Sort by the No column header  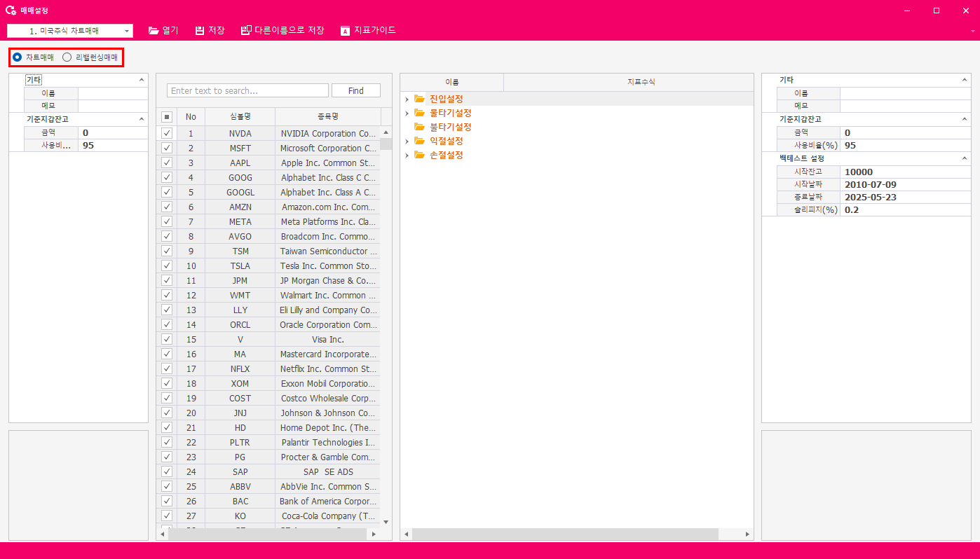[x=191, y=116]
